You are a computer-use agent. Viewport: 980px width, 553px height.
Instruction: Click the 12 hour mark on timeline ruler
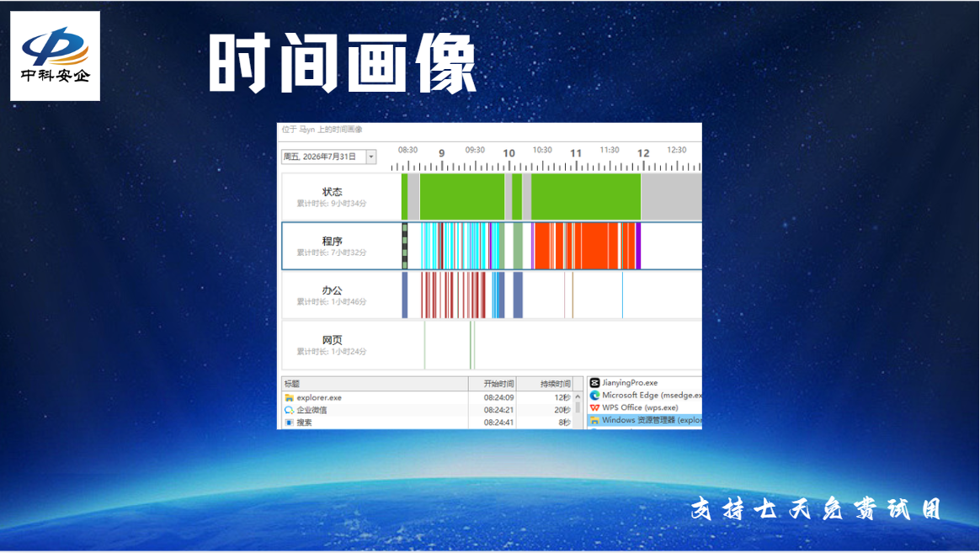click(x=643, y=153)
